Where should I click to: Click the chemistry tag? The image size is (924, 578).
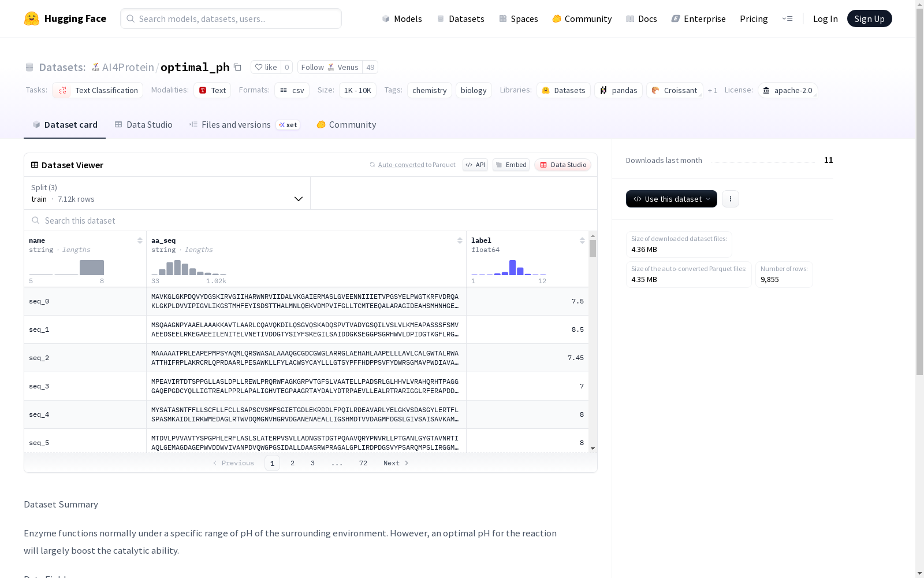point(430,90)
